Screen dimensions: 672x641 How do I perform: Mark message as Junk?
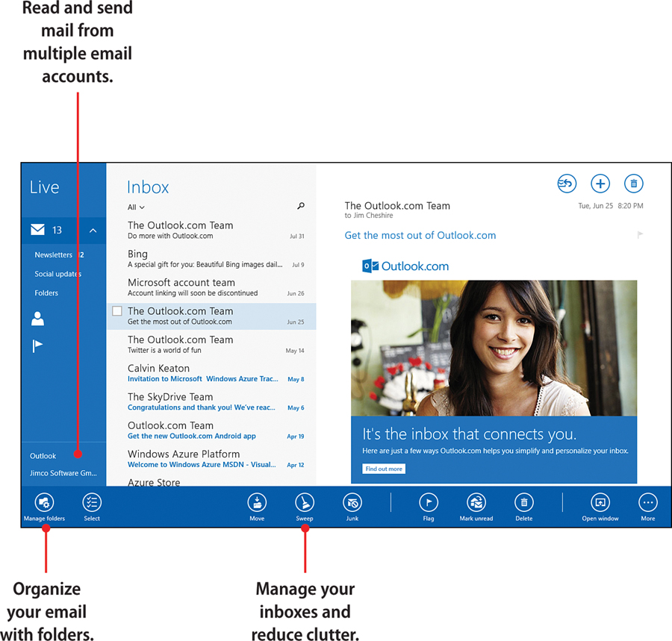pyautogui.click(x=352, y=507)
